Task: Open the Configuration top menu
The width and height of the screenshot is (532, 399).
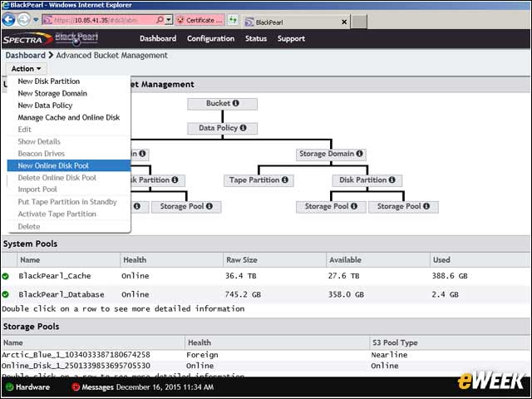Action: [210, 39]
